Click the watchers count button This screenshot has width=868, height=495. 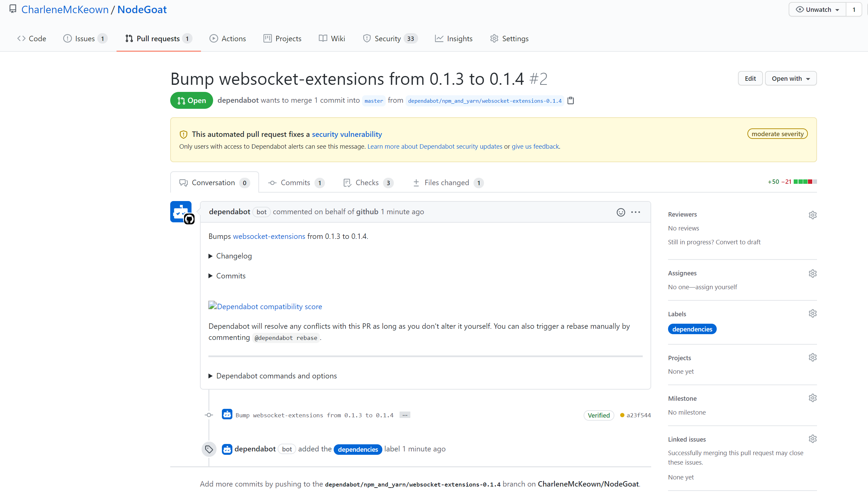tap(854, 9)
